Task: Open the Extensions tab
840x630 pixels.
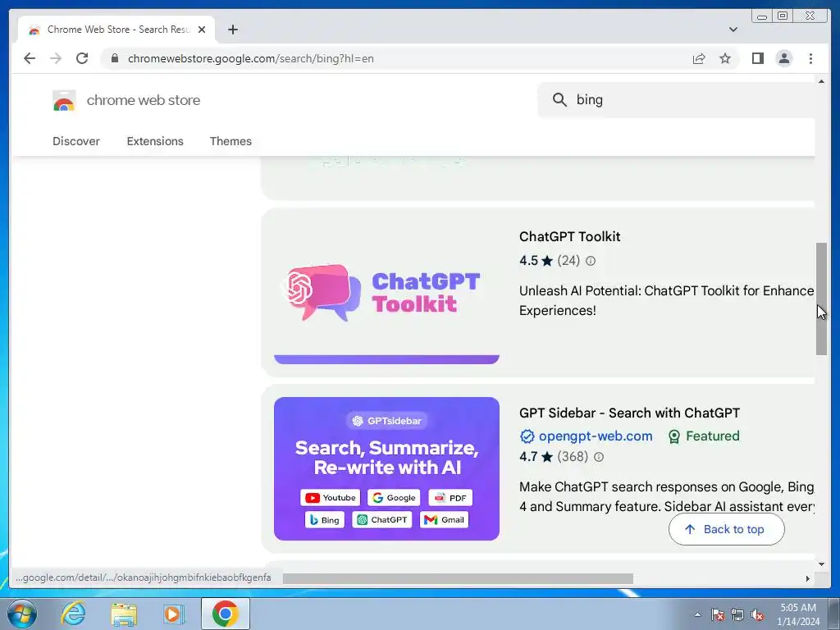Action: pos(155,141)
